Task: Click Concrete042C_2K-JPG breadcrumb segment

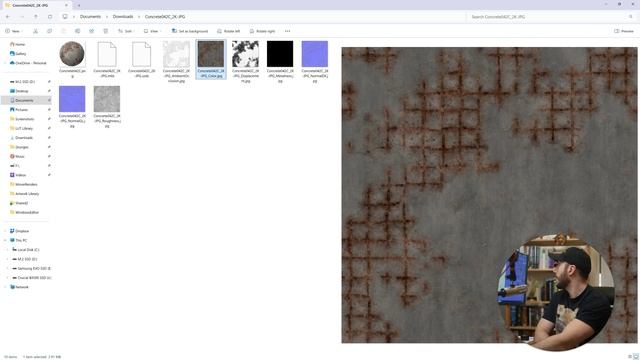Action: click(165, 17)
